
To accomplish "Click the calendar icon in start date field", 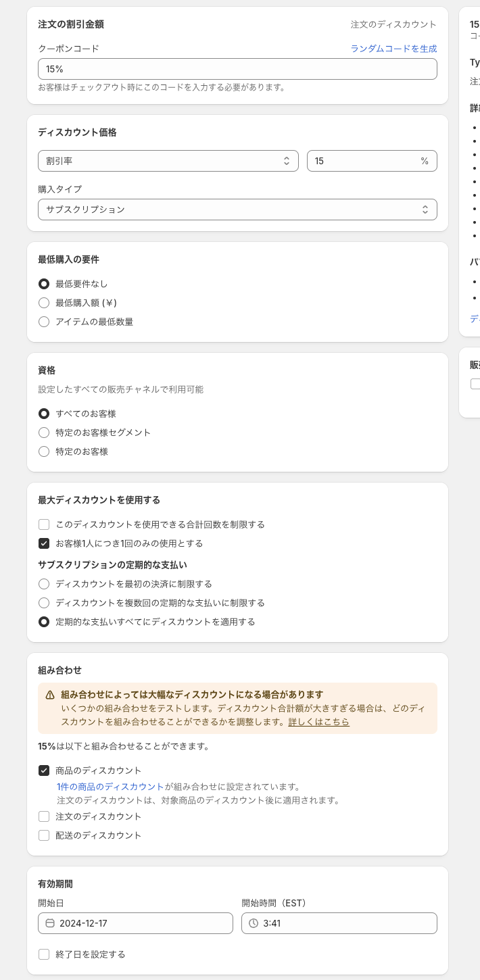I will [50, 923].
